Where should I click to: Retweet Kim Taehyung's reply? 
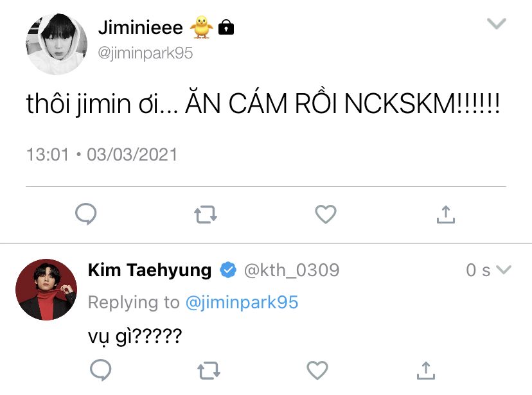point(208,370)
